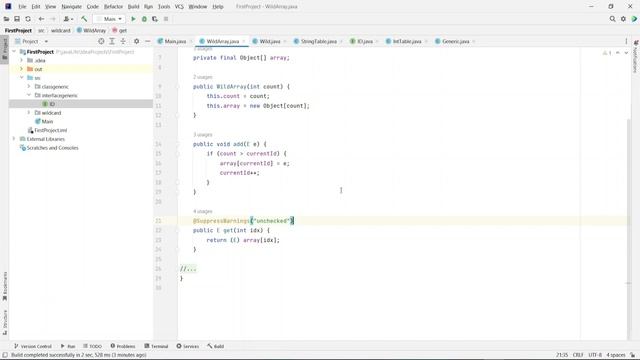Synchronize files using the reload icon
The width and height of the screenshot is (640, 360).
28,19
